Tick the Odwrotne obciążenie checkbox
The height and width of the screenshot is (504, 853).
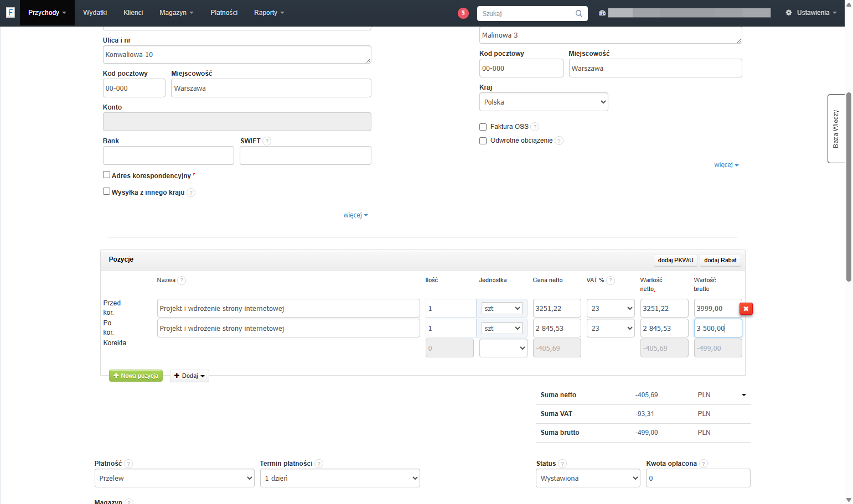[483, 141]
